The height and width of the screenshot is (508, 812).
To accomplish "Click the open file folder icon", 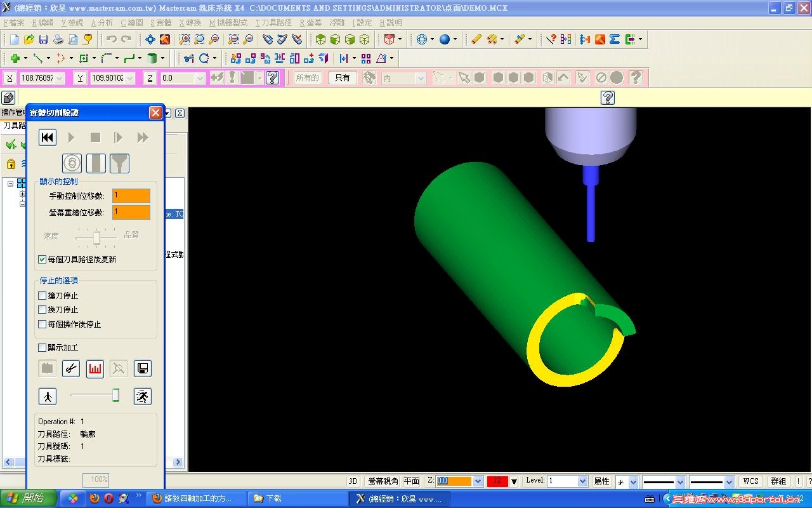I will 29,39.
